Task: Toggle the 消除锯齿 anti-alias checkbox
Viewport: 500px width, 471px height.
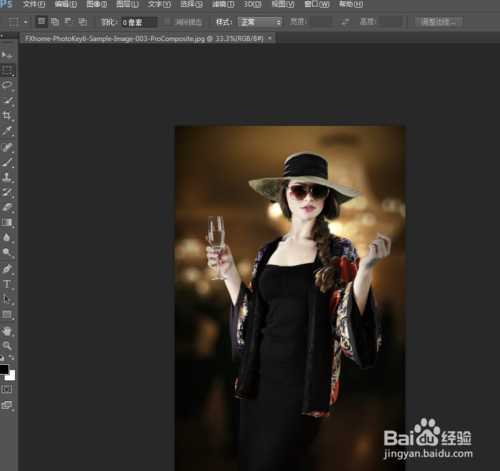Action: coord(168,22)
